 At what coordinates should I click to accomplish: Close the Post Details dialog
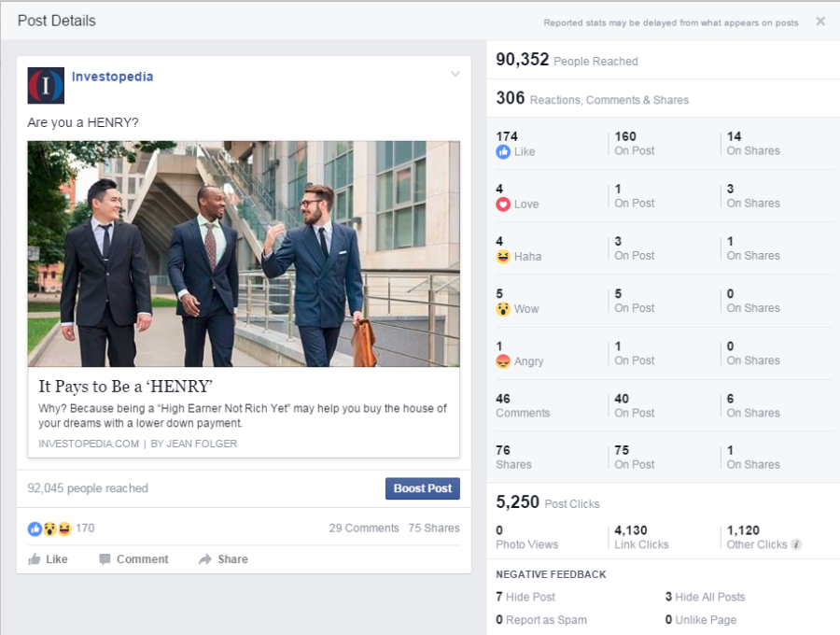coord(820,21)
